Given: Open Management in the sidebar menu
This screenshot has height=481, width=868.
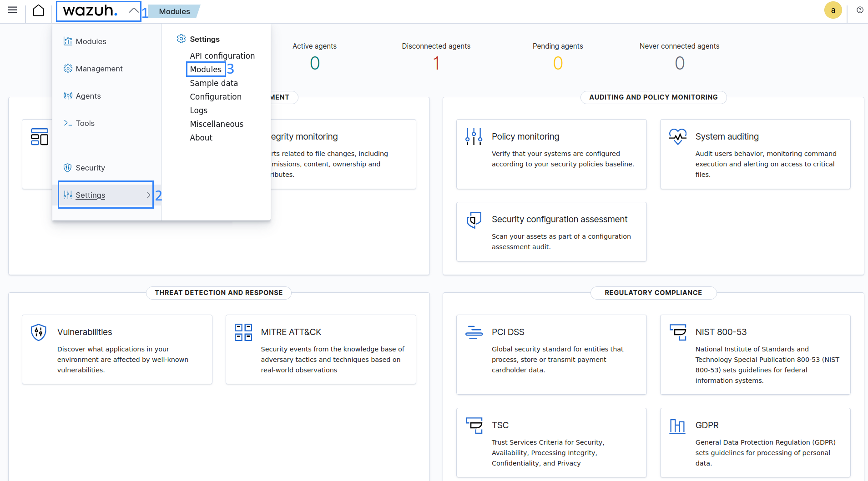Looking at the screenshot, I should [x=99, y=69].
